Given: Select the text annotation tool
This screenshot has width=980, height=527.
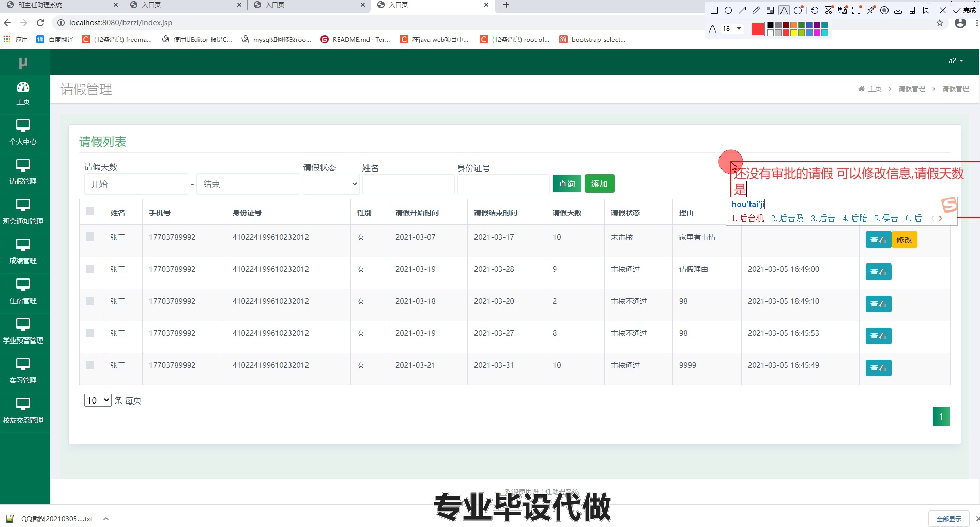Looking at the screenshot, I should coord(784,10).
